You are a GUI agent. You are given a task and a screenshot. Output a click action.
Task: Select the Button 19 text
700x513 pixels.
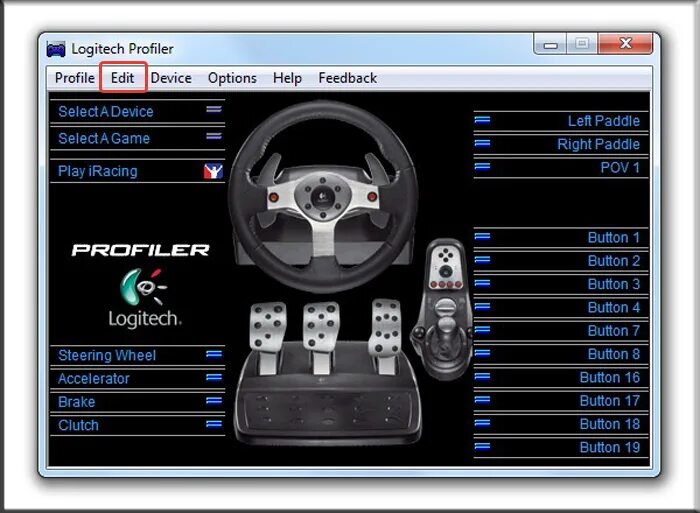pyautogui.click(x=610, y=447)
